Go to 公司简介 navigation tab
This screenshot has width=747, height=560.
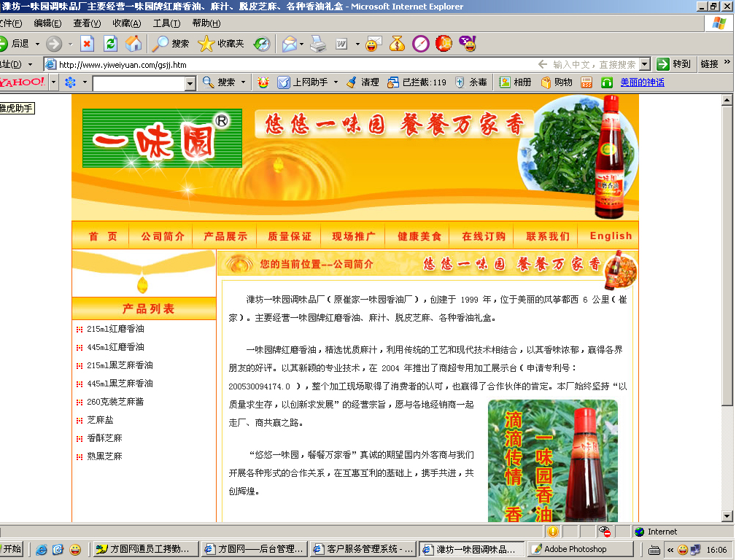(163, 236)
